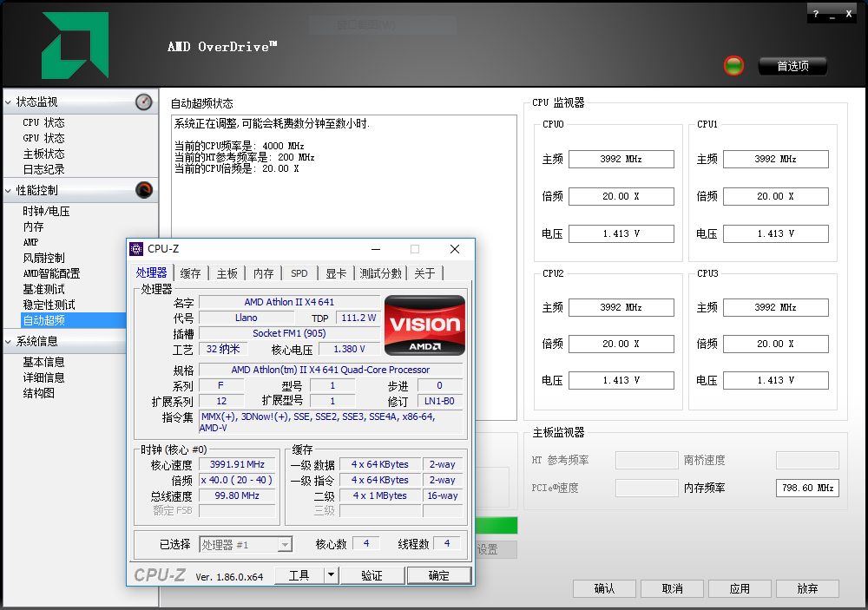Click the AMD Vision logo in CPU-Z
868x610 pixels.
pyautogui.click(x=424, y=325)
